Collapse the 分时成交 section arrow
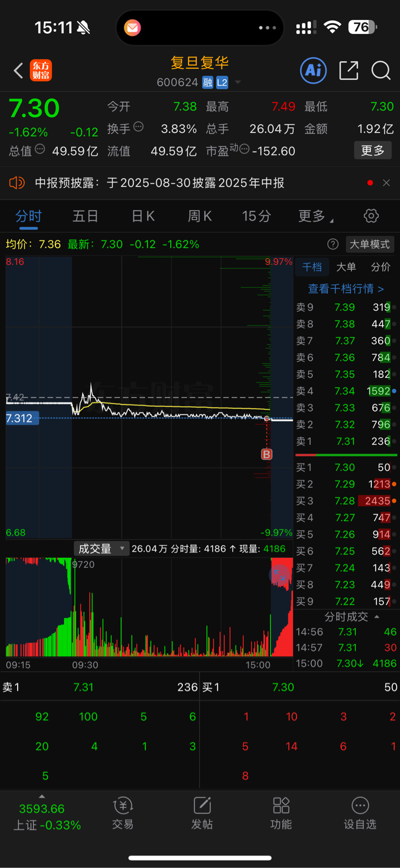This screenshot has width=400, height=868. tap(377, 617)
